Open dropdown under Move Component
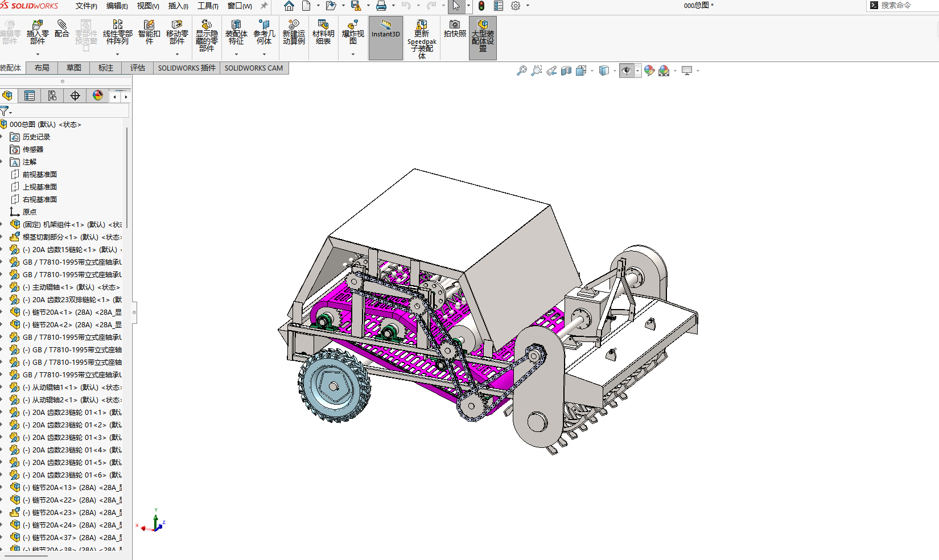The width and height of the screenshot is (939, 560). [x=177, y=54]
